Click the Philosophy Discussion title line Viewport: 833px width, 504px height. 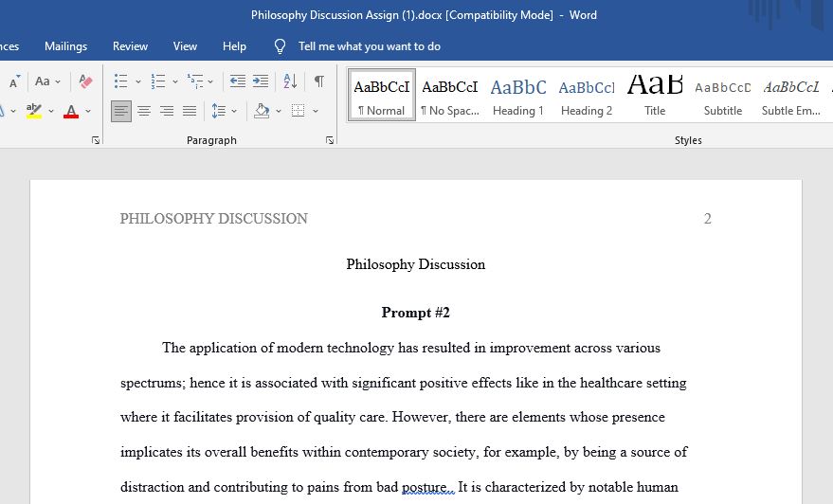415,264
